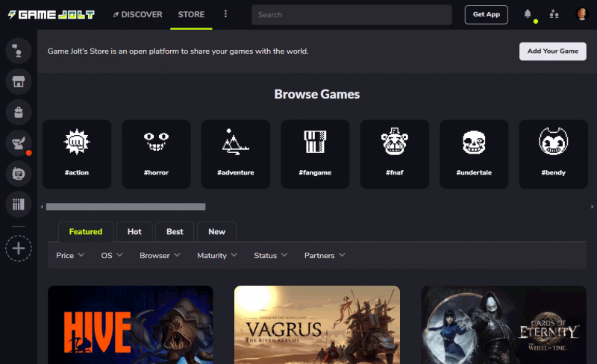The height and width of the screenshot is (364, 597).
Task: Open the Maturity filter dropdown
Action: coord(216,255)
